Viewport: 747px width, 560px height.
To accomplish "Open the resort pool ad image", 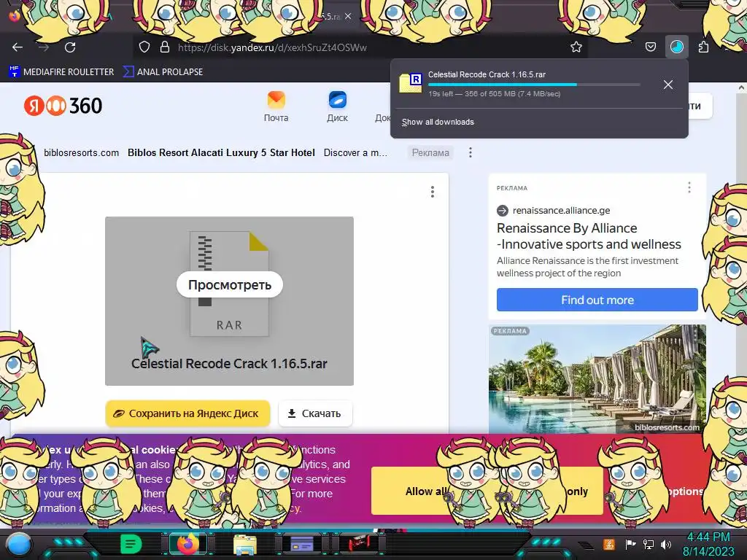I will [x=597, y=379].
